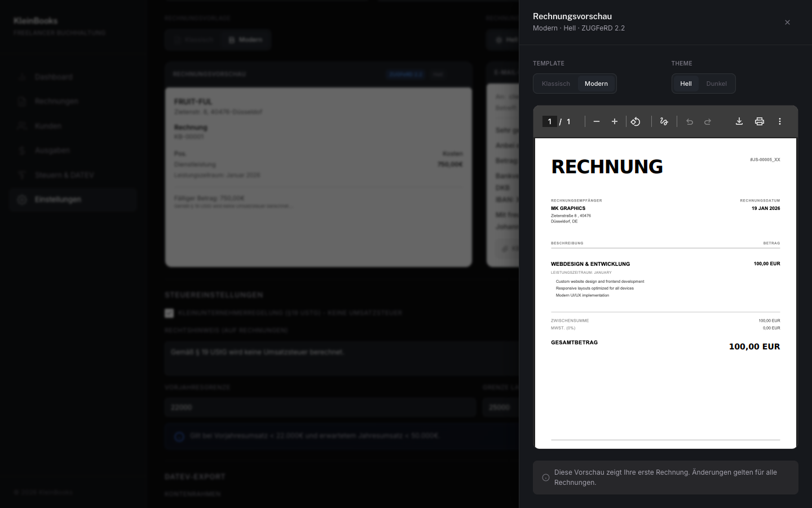Undo the last PDF annotation
This screenshot has width=812, height=508.
tap(689, 121)
